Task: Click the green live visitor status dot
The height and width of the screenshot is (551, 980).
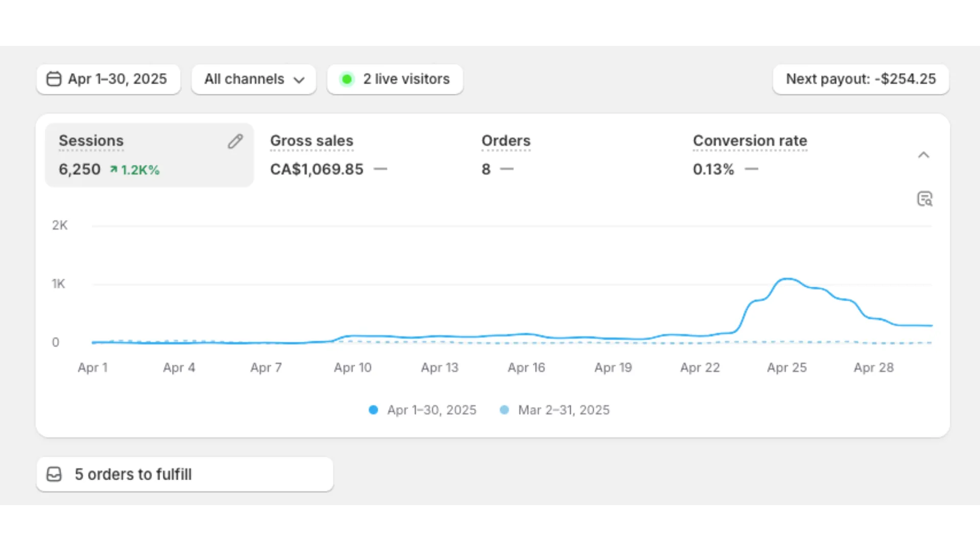Action: (347, 79)
